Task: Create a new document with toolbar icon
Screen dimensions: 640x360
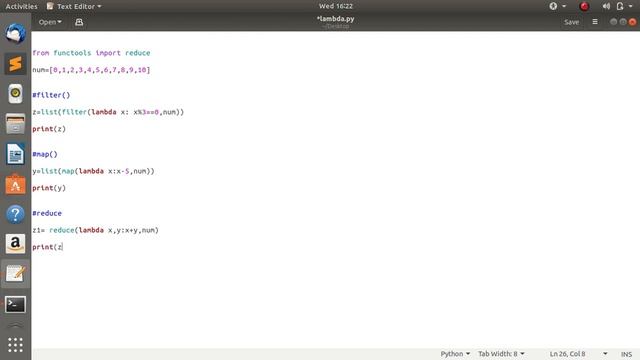Action: (79, 22)
